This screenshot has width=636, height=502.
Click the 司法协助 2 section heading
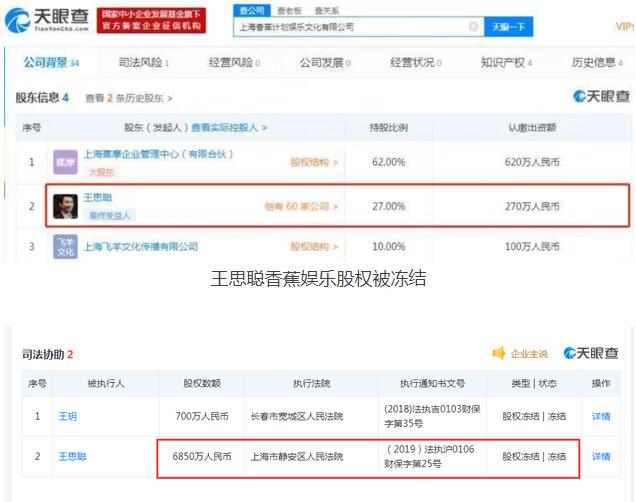[47, 354]
